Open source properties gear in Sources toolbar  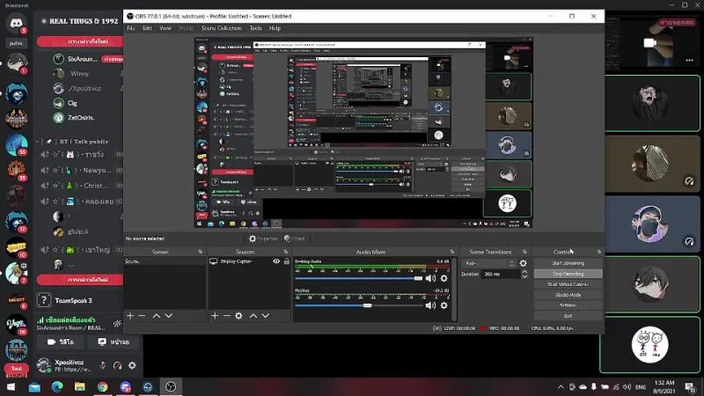coord(239,316)
